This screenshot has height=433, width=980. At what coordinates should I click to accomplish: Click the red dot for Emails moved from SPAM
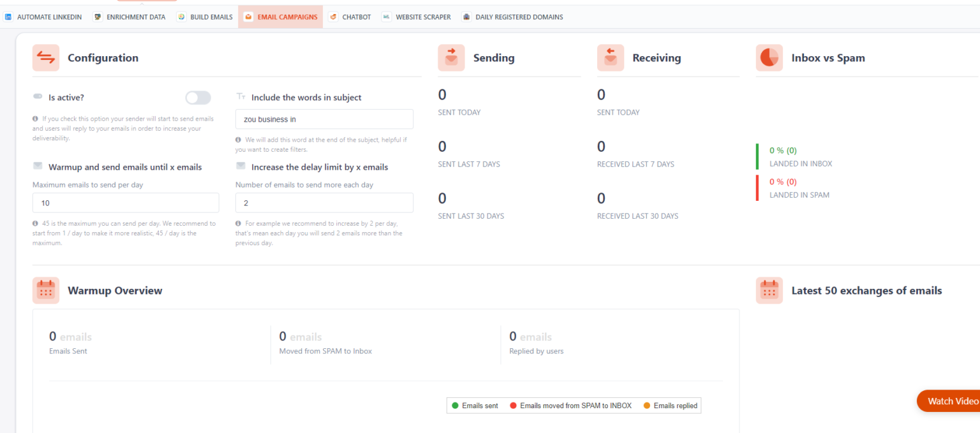pos(514,406)
